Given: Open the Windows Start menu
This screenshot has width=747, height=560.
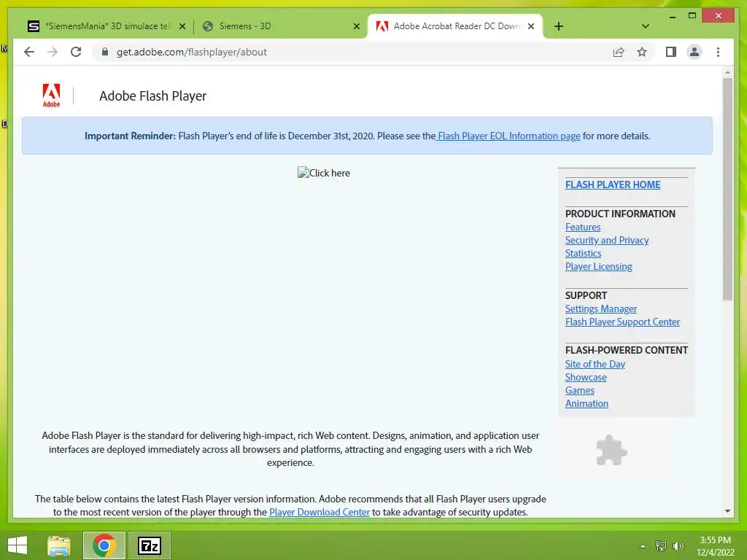Looking at the screenshot, I should [x=18, y=545].
